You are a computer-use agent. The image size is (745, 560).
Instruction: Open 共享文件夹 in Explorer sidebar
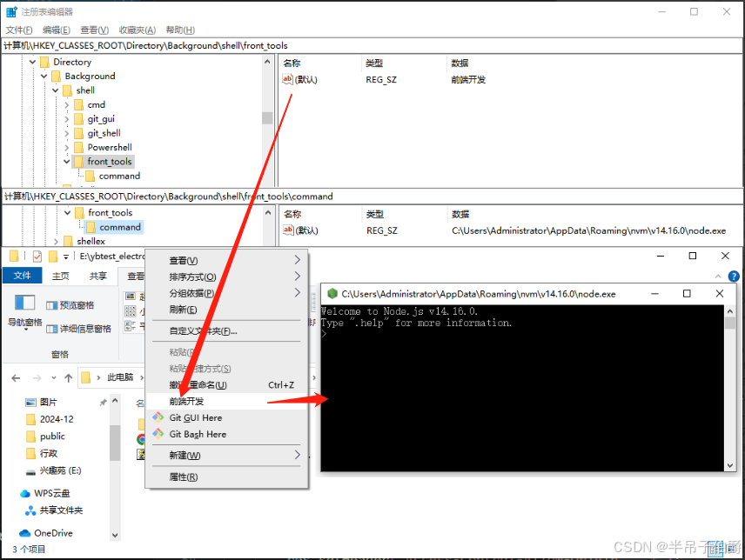pos(54,510)
